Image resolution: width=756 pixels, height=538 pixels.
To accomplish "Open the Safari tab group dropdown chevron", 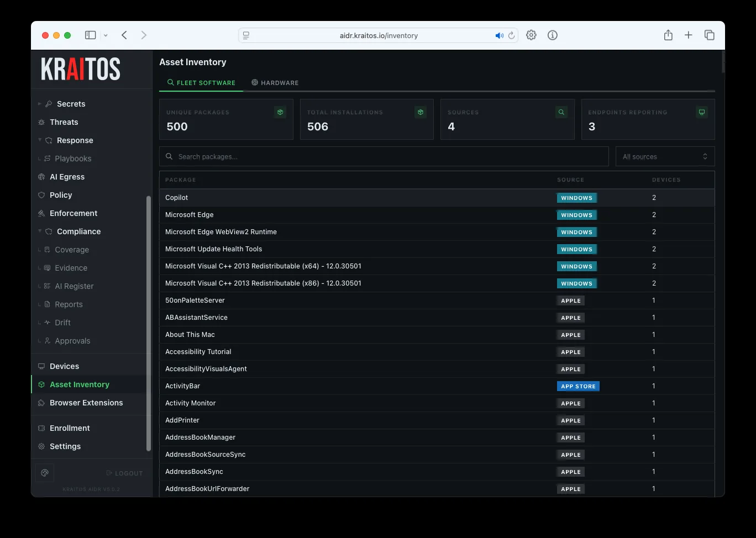I will pos(106,35).
